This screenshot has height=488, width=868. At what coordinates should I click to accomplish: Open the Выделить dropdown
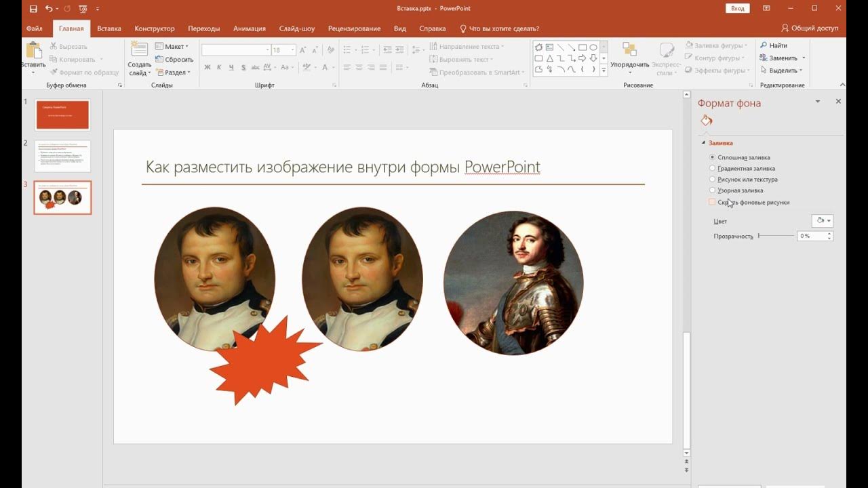[x=781, y=70]
